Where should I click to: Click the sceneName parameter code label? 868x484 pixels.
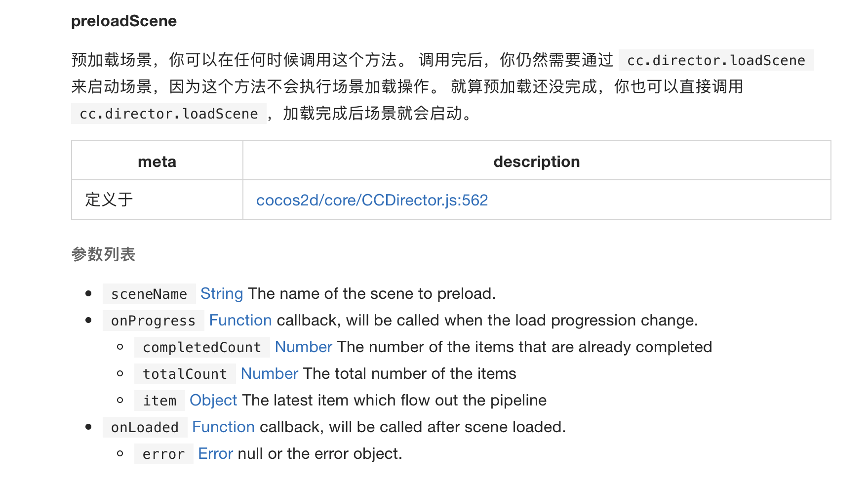pyautogui.click(x=149, y=294)
